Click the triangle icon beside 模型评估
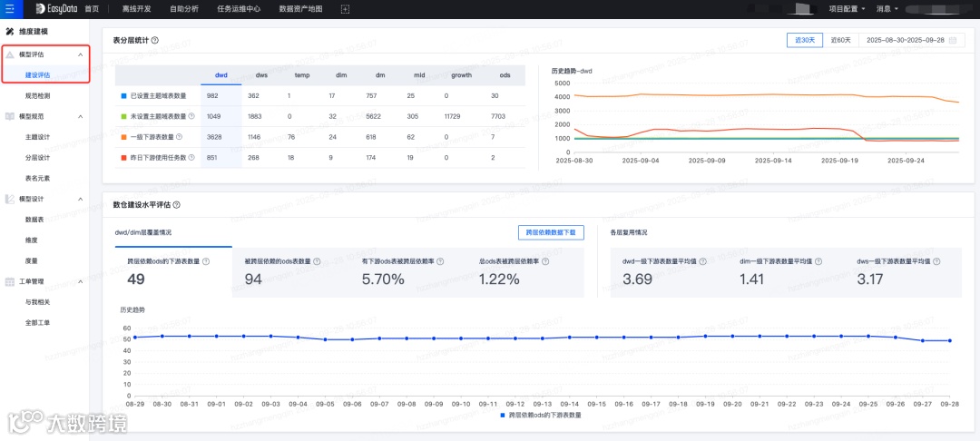 [10, 55]
